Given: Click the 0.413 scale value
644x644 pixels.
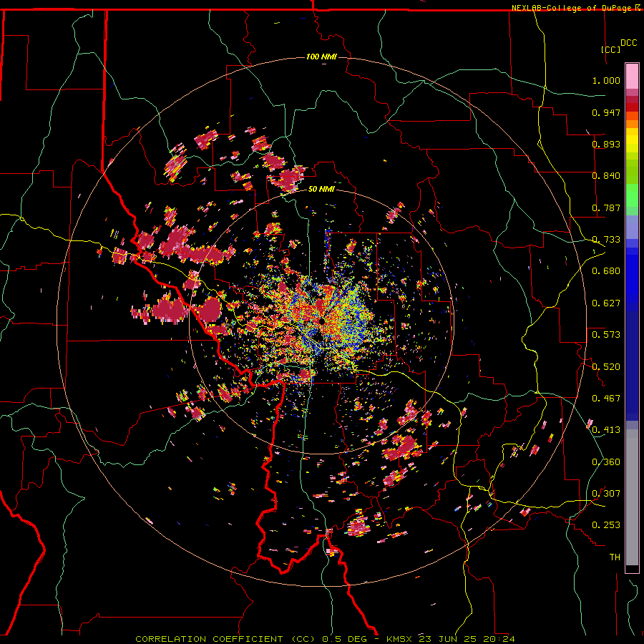Looking at the screenshot, I should tap(606, 430).
